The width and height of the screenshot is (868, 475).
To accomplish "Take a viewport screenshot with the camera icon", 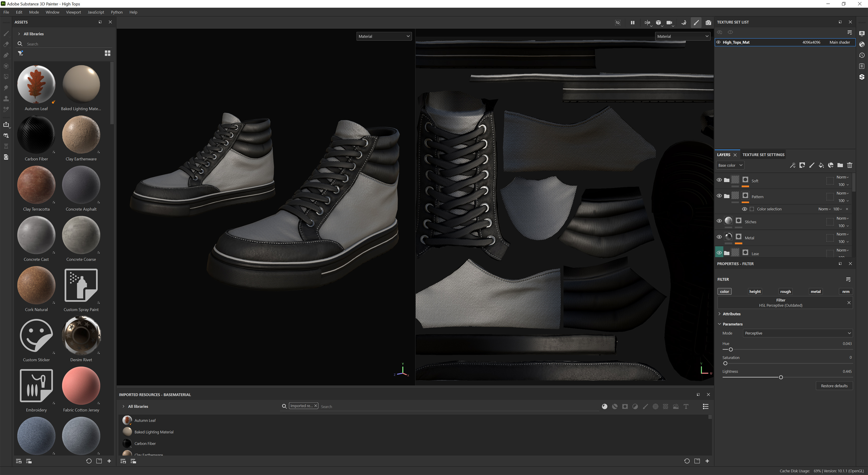I will tap(708, 23).
